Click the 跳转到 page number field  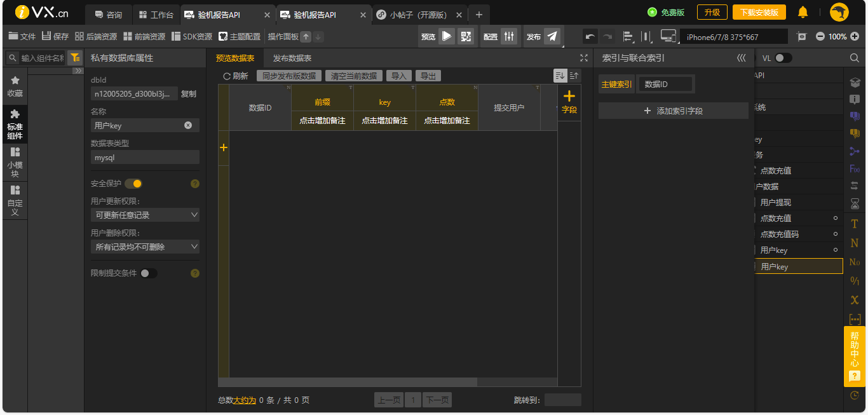click(562, 400)
